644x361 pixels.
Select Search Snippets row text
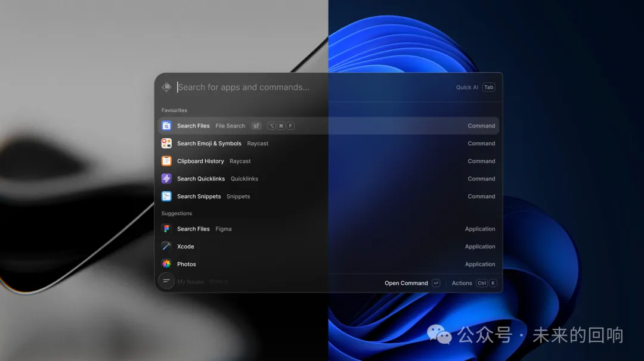point(199,197)
